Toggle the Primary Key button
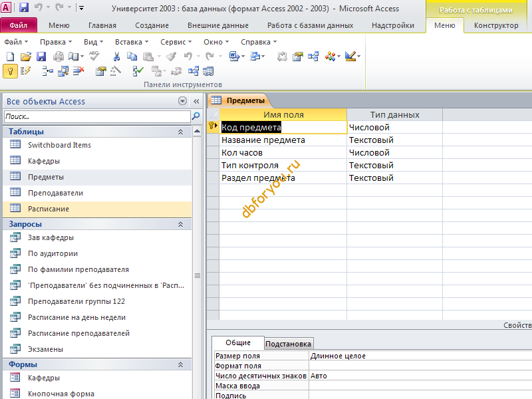This screenshot has height=399, width=532. tap(10, 71)
